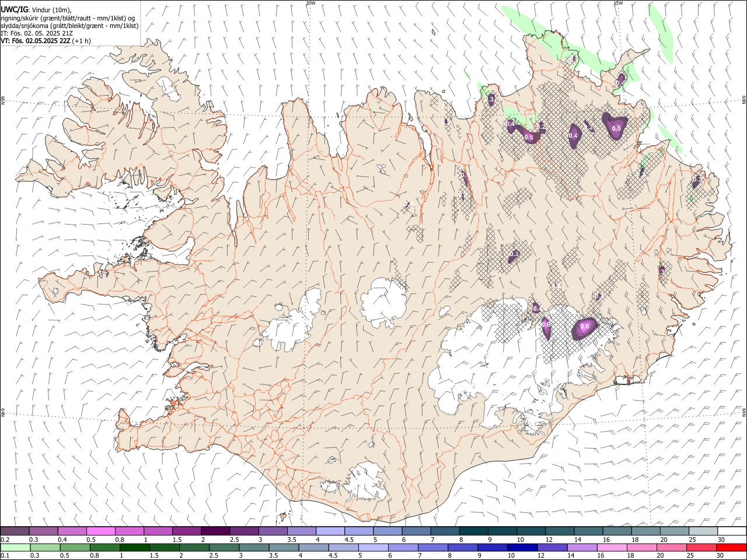Screen dimensions: 747x560
Task: Click the '15W' longitude label at top
Action: tap(618, 3)
